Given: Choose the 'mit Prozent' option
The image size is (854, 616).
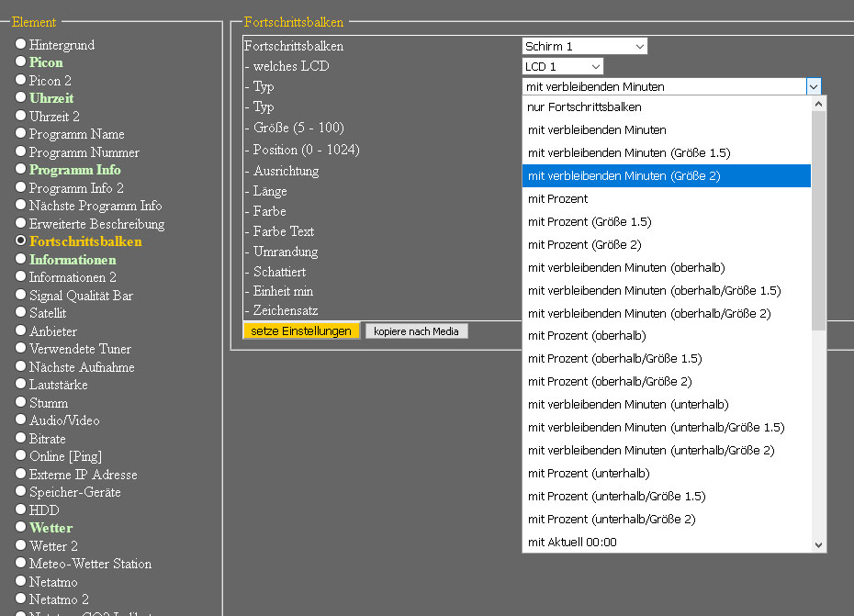Looking at the screenshot, I should (667, 199).
